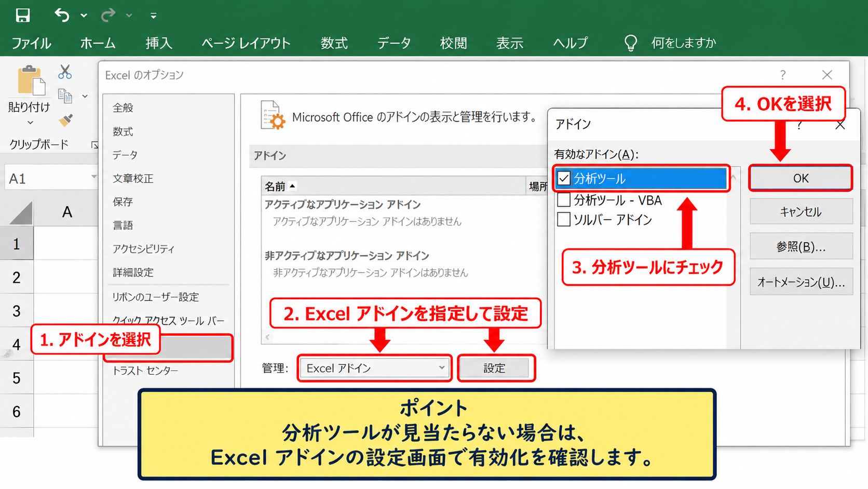Expand the 貼り付け dropdown arrow
The image size is (868, 489).
point(30,123)
